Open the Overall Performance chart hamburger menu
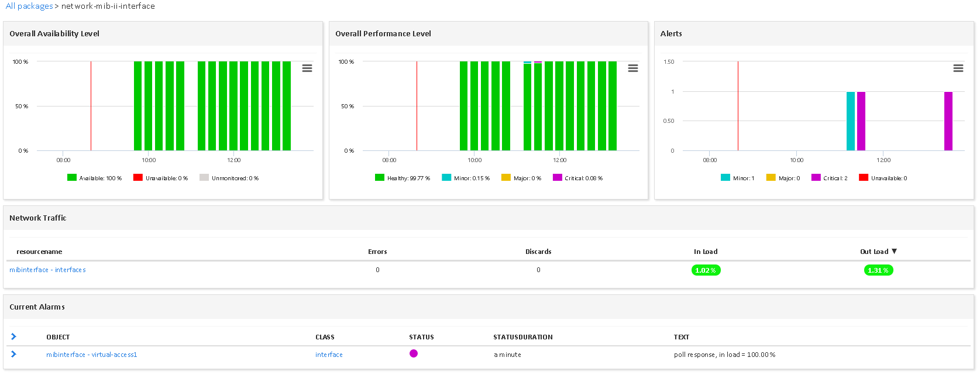 632,68
